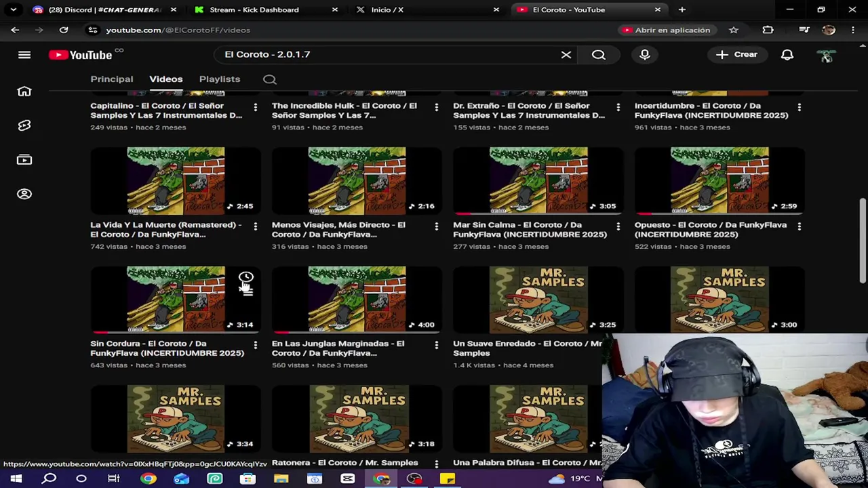Image resolution: width=868 pixels, height=488 pixels.
Task: Open the You section in sidebar
Action: pyautogui.click(x=24, y=195)
